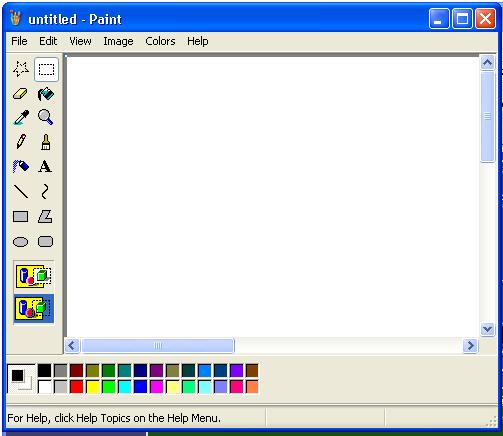Screen dimensions: 503x436
Task: Choose the Airbrush spray can tool
Action: 21,166
